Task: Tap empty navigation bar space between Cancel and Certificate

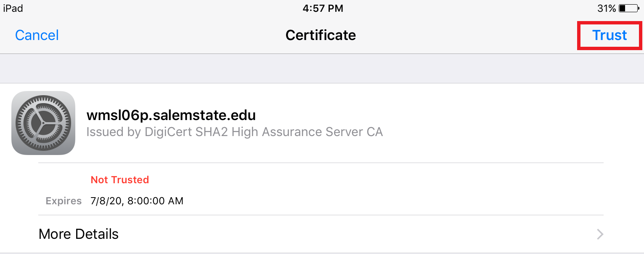Action: [x=172, y=35]
